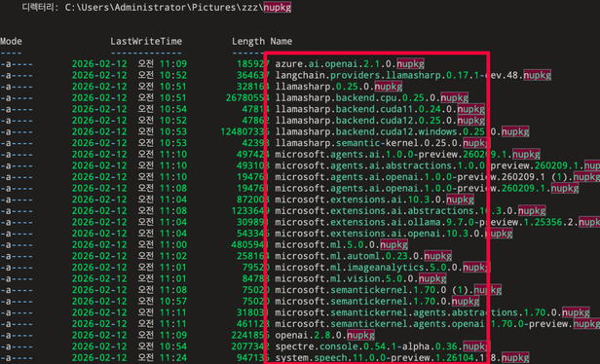Select microsoft.extensions.ai.10.3.0.nupkg file name
This screenshot has height=364, width=600.
[374, 200]
